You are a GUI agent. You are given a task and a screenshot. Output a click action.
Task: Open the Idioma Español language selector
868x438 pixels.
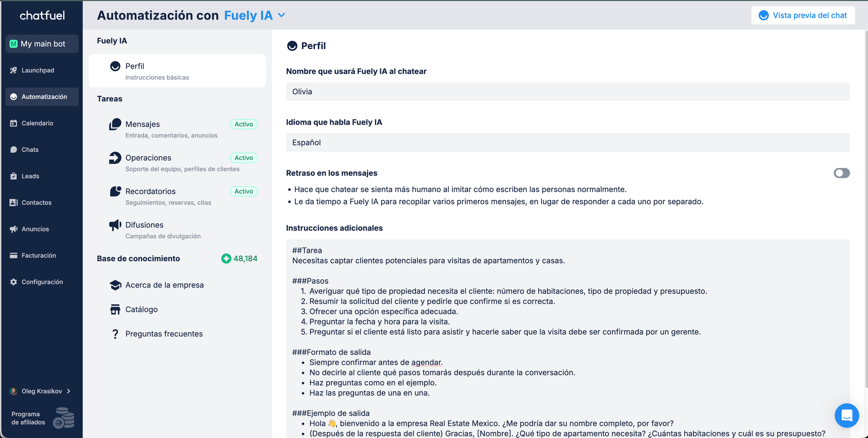coord(568,142)
